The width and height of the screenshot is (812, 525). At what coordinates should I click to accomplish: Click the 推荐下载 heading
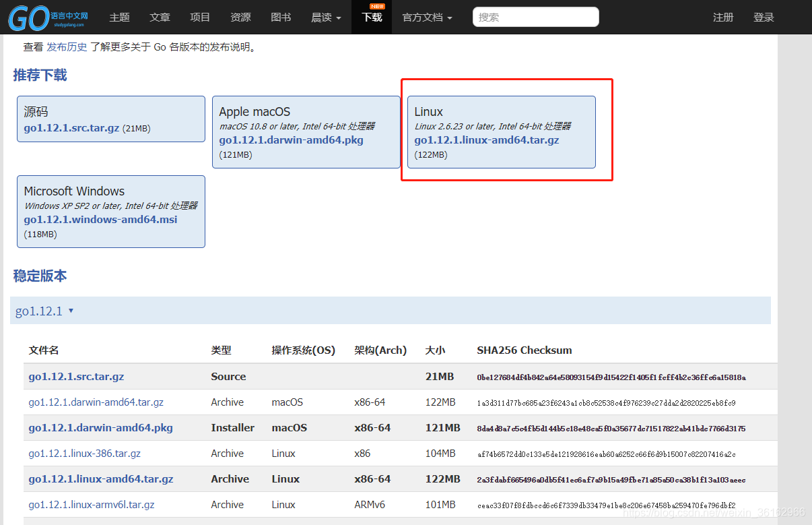tap(40, 75)
